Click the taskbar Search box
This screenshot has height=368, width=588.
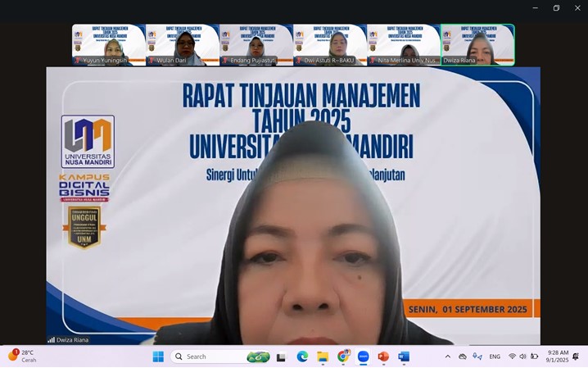tap(221, 357)
